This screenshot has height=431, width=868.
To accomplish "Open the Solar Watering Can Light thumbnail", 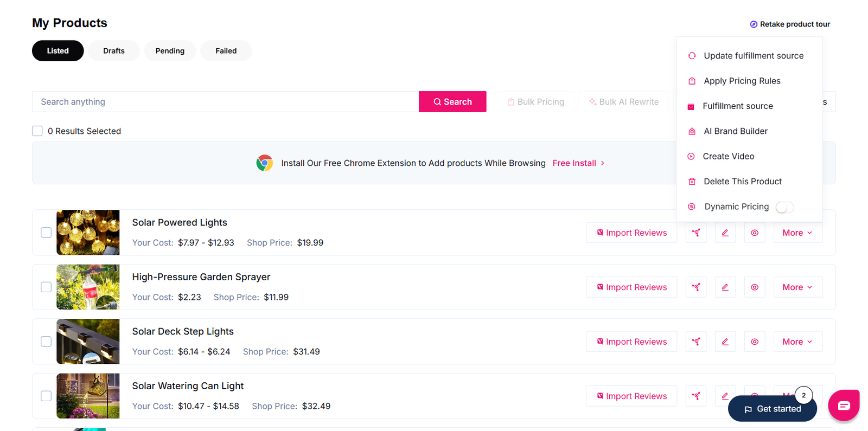I will 88,396.
